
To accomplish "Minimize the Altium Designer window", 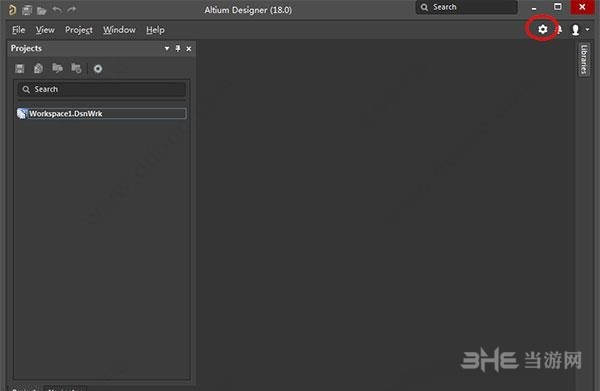I will click(534, 8).
